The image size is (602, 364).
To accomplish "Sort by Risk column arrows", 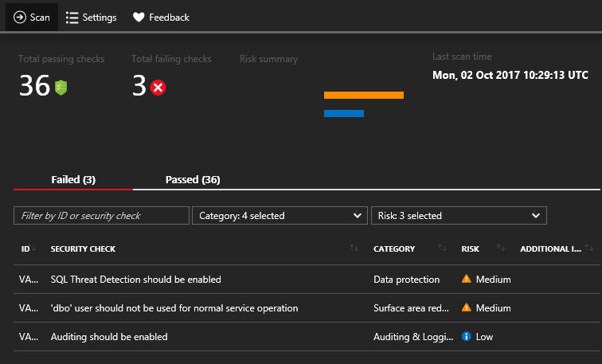I will (500, 249).
